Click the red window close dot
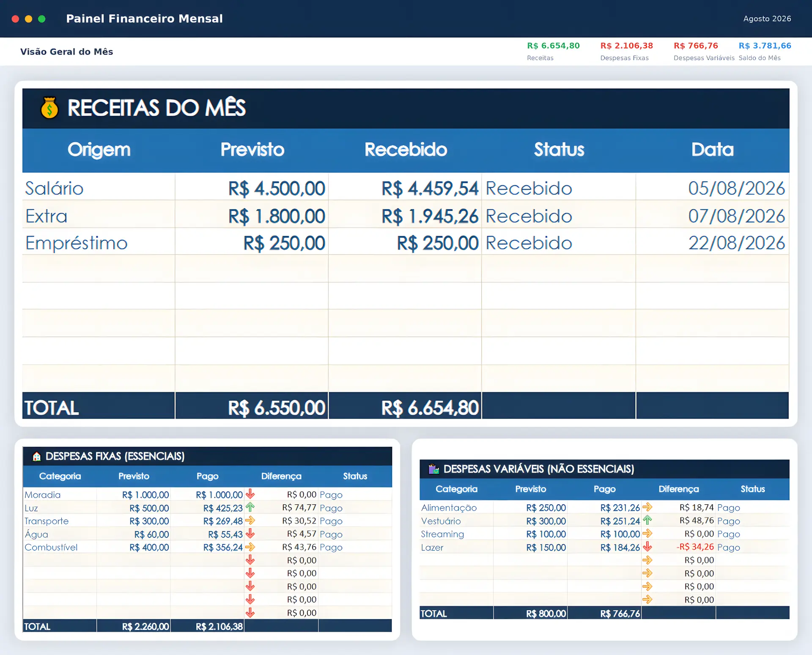Viewport: 812px width, 655px height. point(15,19)
